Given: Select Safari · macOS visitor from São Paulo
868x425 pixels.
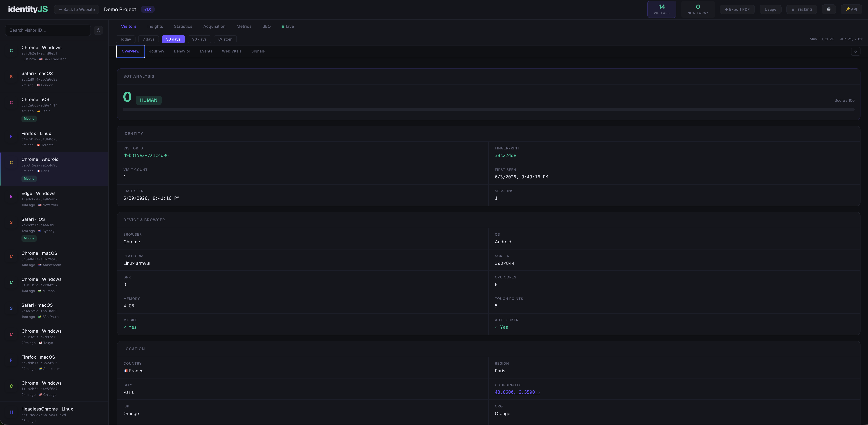Looking at the screenshot, I should (x=54, y=311).
